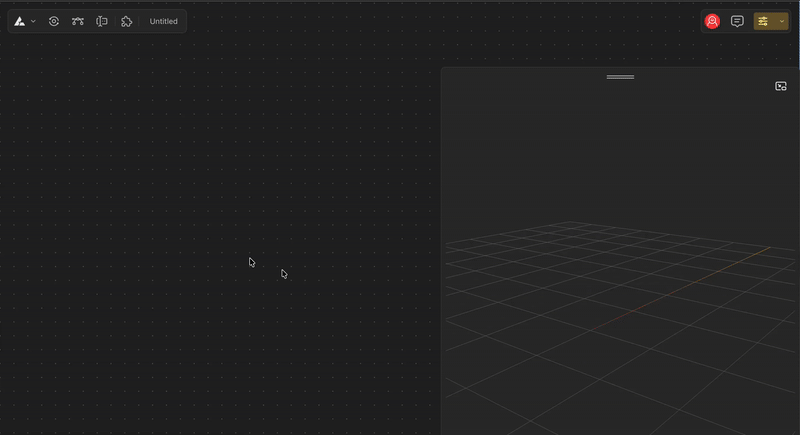The height and width of the screenshot is (435, 800).
Task: Click the dotted canvas between the two toolbars
Action: pos(440,30)
